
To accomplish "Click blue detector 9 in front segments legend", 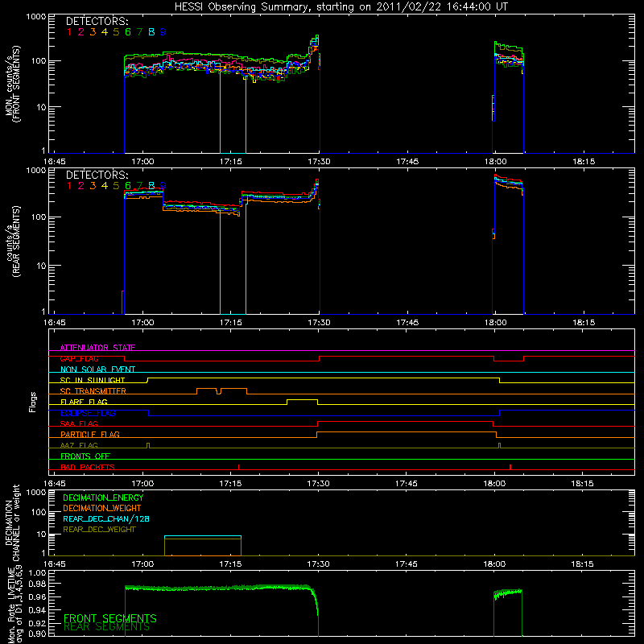I will 163,32.
